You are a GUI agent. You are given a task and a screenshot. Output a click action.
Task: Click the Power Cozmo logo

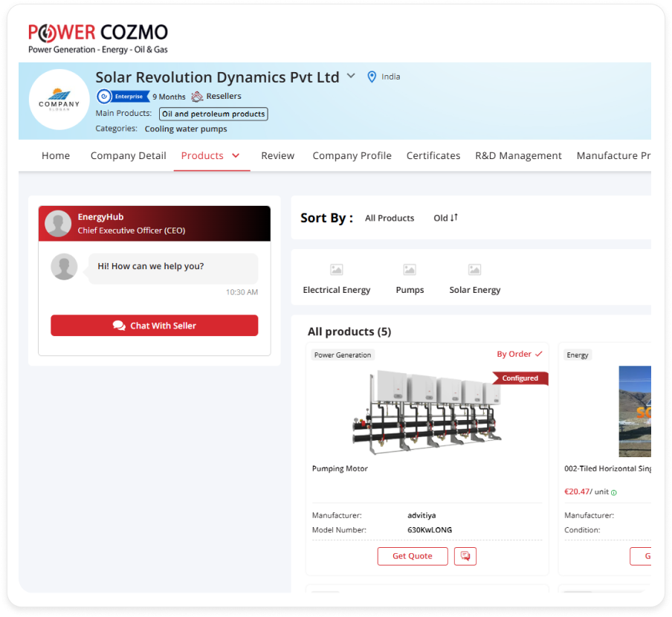tap(97, 37)
